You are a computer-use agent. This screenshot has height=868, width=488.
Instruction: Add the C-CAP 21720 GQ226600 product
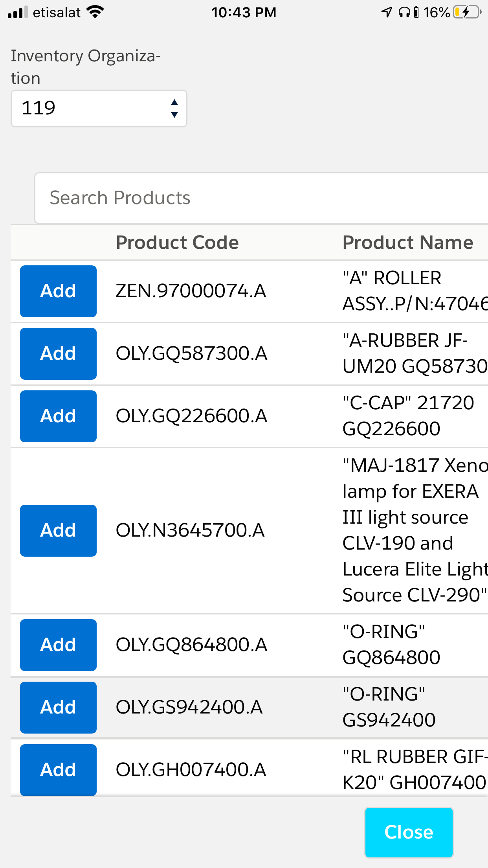(58, 416)
